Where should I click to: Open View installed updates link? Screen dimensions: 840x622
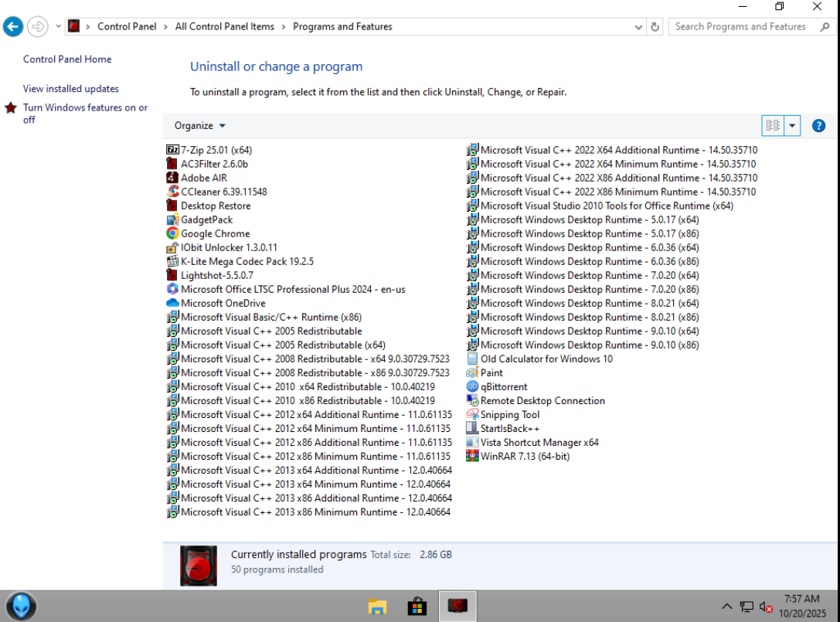(71, 89)
